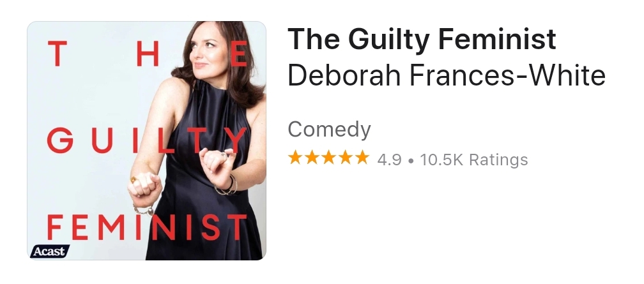Choose the fourth orange rating star
The image size is (644, 284).
(346, 158)
